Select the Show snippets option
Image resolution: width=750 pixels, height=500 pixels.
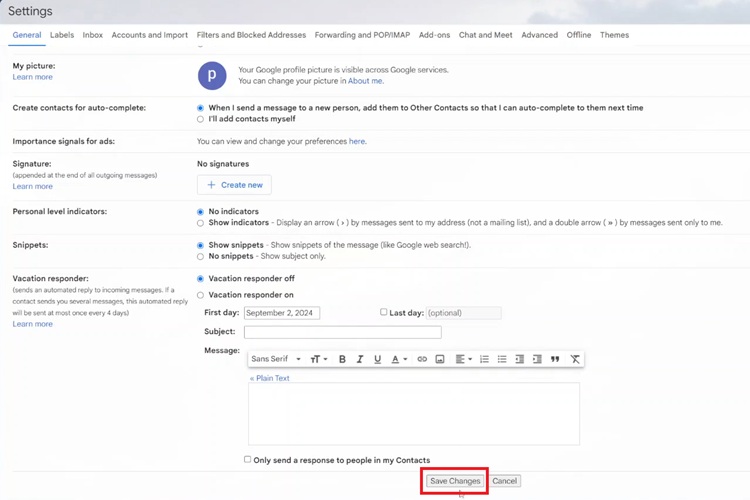pos(200,245)
